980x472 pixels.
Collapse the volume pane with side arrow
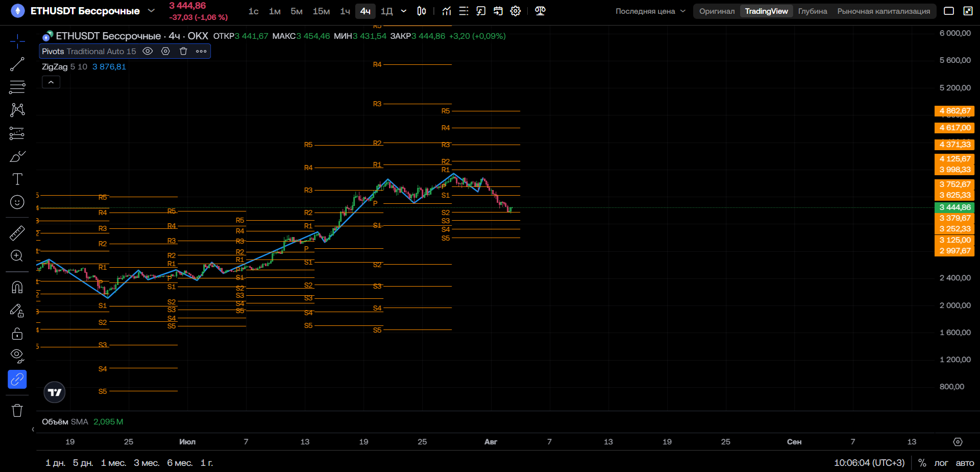click(x=33, y=429)
